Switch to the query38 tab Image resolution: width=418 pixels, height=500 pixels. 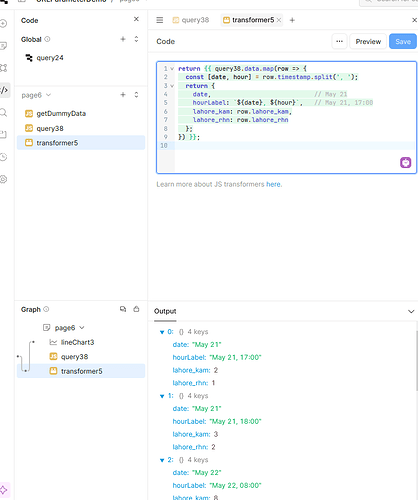(x=191, y=20)
